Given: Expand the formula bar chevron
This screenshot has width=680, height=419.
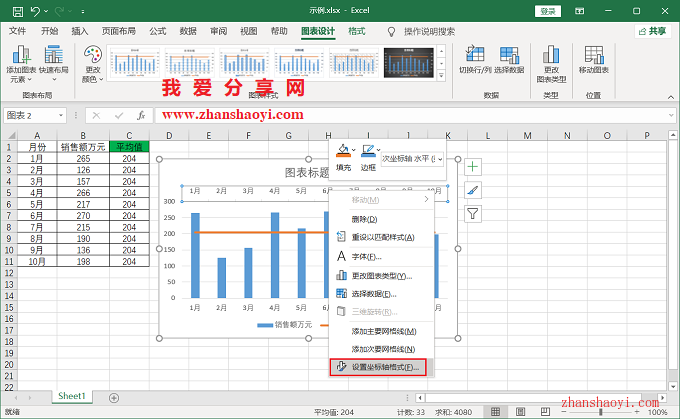Looking at the screenshot, I should pyautogui.click(x=671, y=115).
